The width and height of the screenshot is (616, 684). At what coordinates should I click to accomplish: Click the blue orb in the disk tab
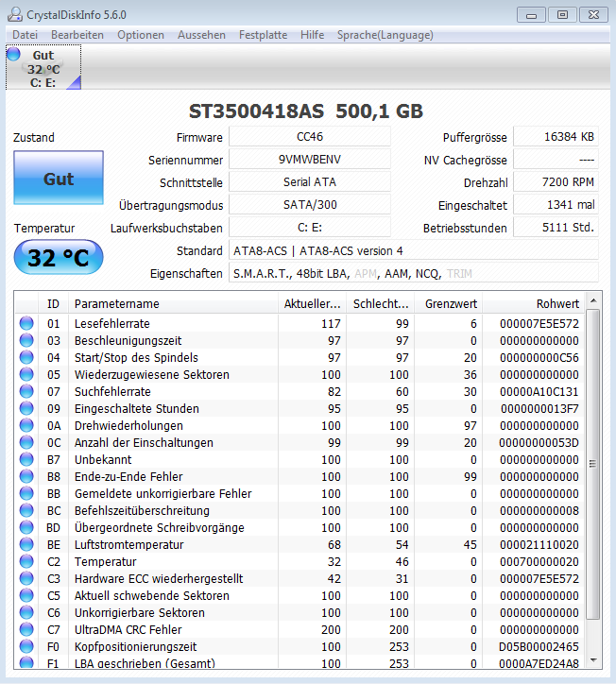[x=13, y=54]
